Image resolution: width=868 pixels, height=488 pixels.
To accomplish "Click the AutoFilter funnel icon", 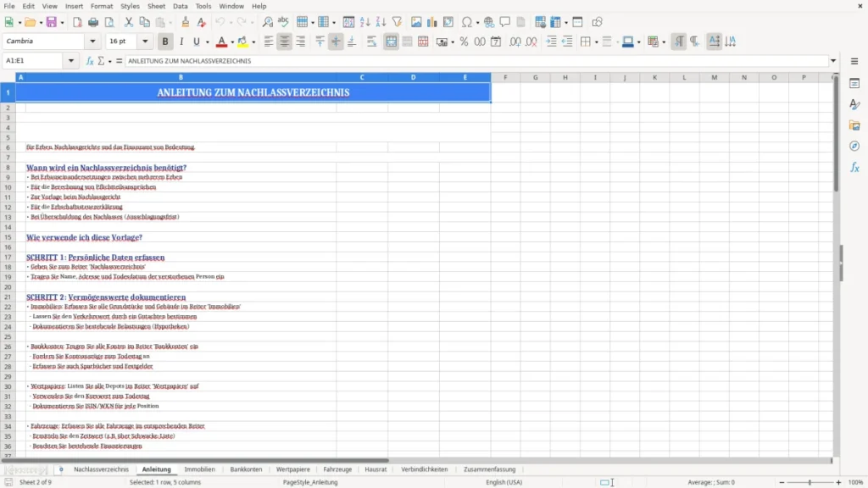I will click(x=397, y=22).
